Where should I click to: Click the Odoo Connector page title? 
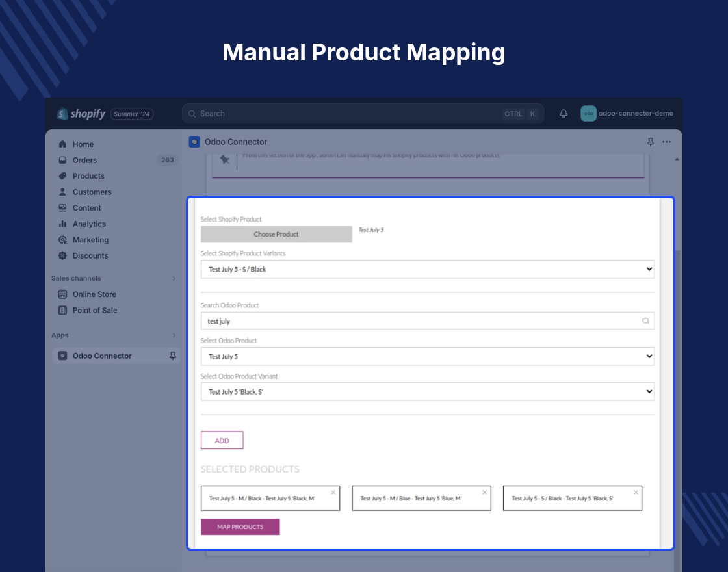236,142
